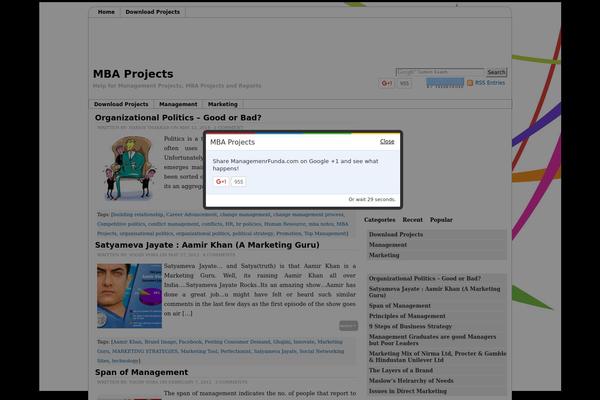
Task: Open the RSS Entries link
Action: (490, 83)
